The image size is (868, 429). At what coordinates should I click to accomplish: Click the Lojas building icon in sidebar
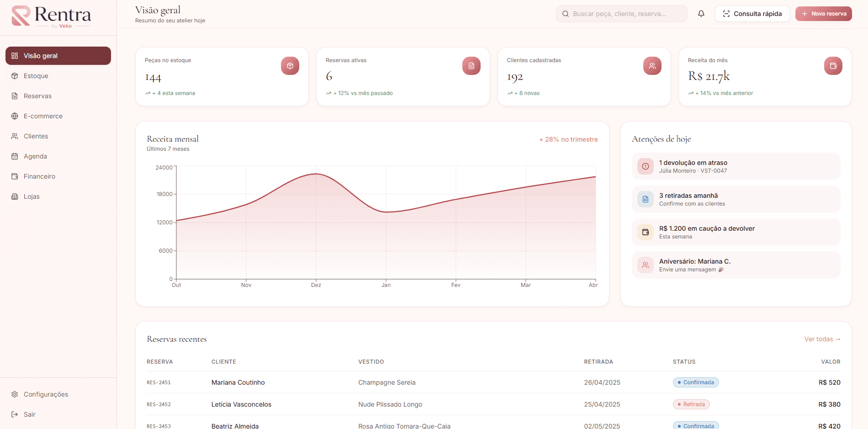pos(15,196)
